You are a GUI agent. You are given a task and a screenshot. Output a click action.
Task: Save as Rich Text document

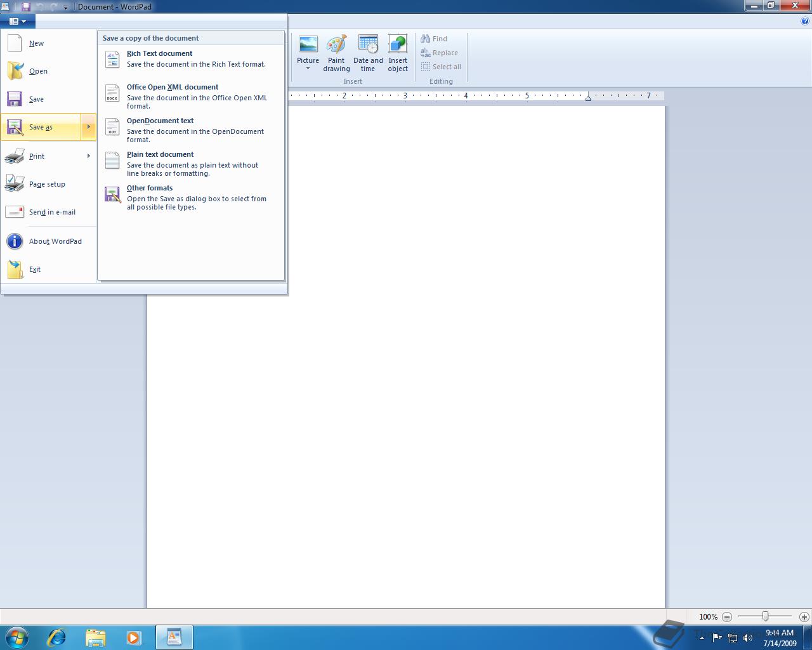(190, 59)
